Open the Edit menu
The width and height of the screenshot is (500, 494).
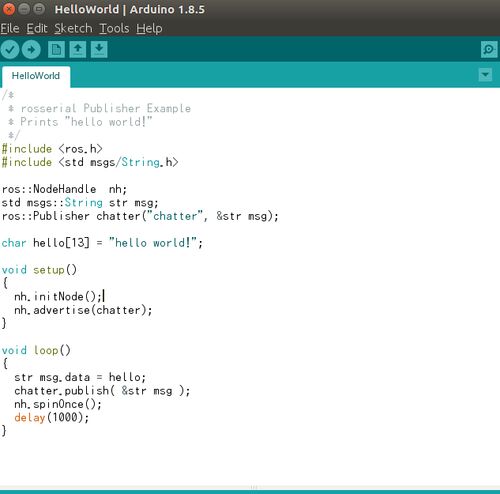[37, 28]
